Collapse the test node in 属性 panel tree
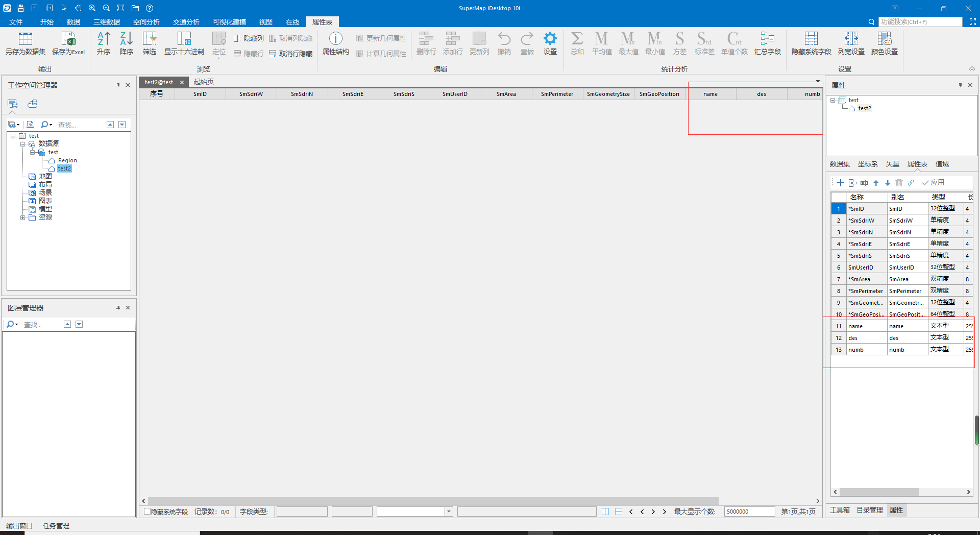The height and width of the screenshot is (535, 980). pyautogui.click(x=832, y=100)
